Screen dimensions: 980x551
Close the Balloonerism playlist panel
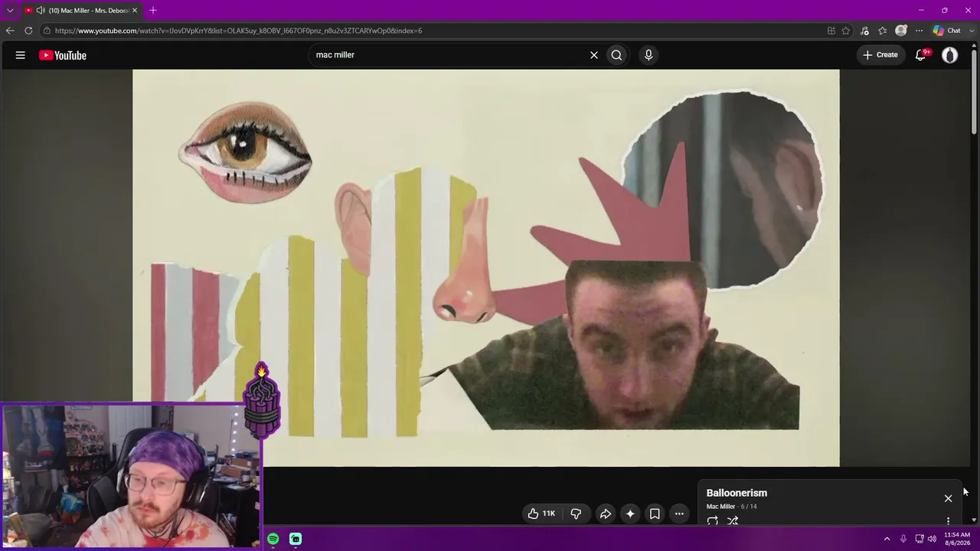pyautogui.click(x=948, y=498)
